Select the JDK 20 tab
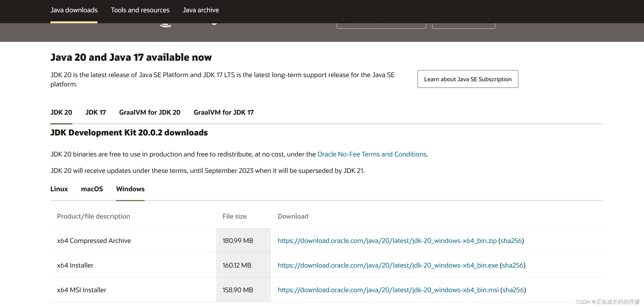Viewport: 644px width, 307px height. click(x=61, y=112)
